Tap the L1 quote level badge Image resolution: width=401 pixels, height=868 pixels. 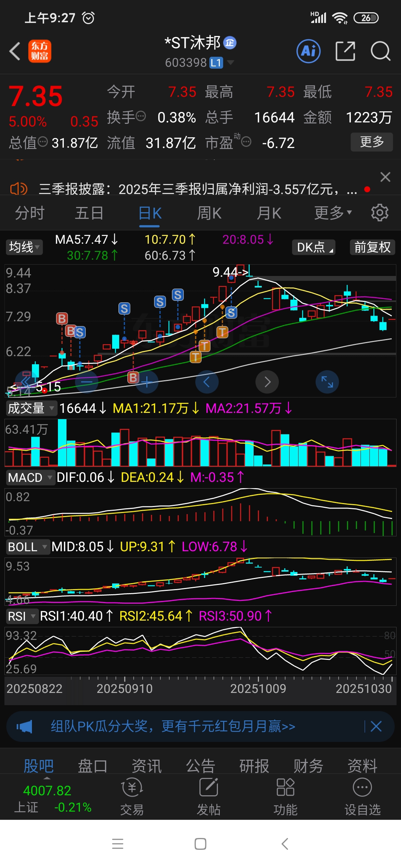216,63
